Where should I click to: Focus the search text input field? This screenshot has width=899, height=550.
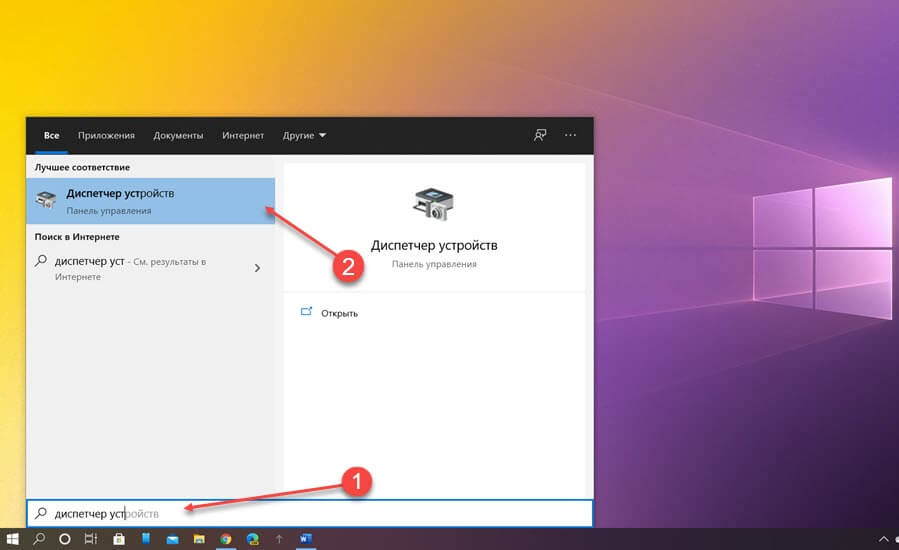[x=310, y=513]
